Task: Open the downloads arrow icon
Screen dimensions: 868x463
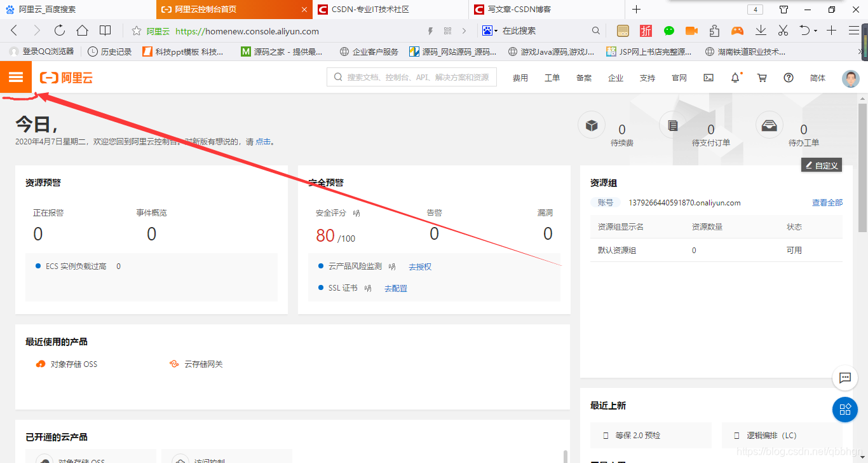Action: click(x=761, y=31)
